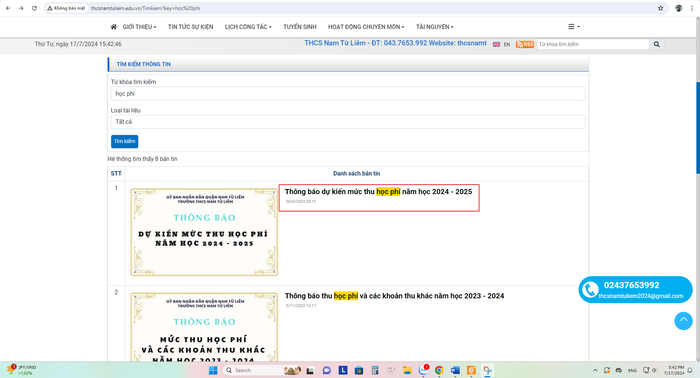Image resolution: width=700 pixels, height=378 pixels.
Task: Click the email thcsnamtuliem2024@gmail.com
Action: (641, 296)
